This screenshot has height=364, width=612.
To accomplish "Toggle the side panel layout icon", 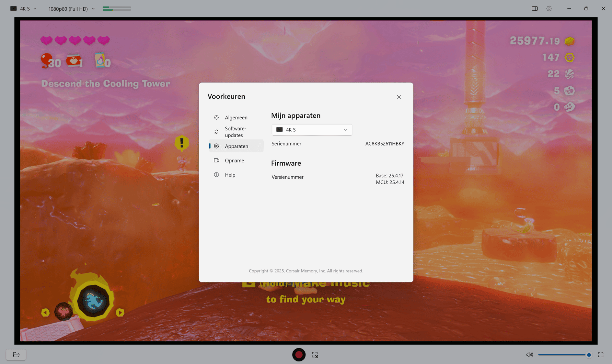I will coord(535,8).
